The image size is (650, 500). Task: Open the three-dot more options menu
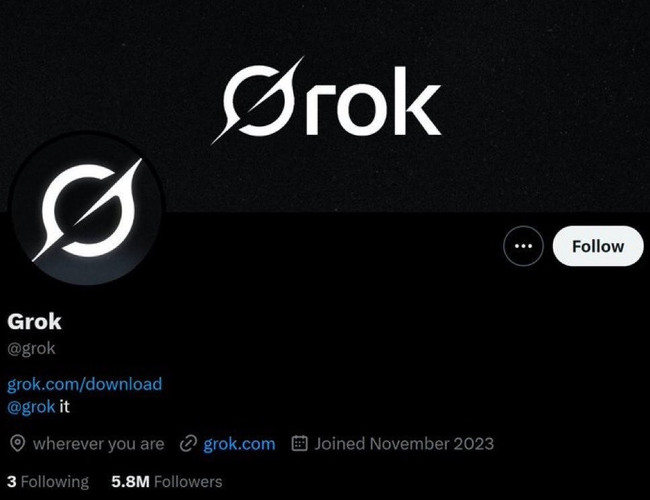click(523, 246)
